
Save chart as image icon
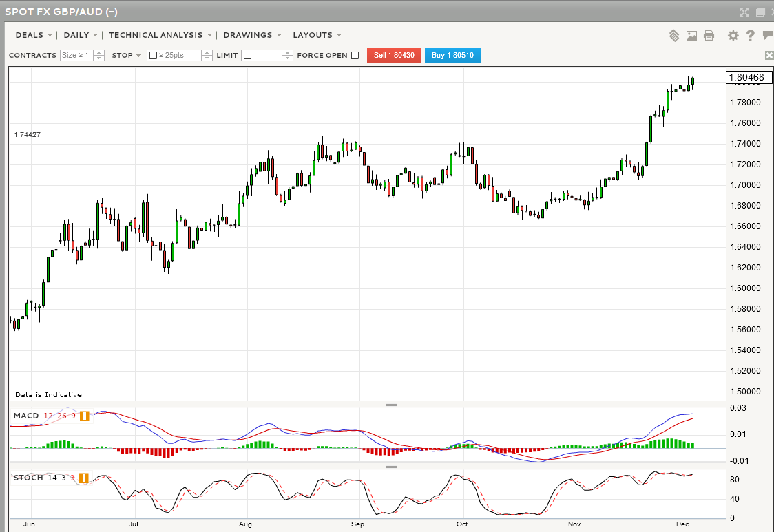pos(691,35)
